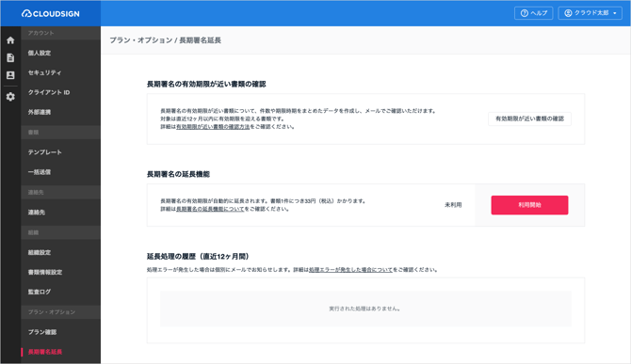Select 長期署名延長 menu item
This screenshot has height=364, width=631.
point(45,352)
